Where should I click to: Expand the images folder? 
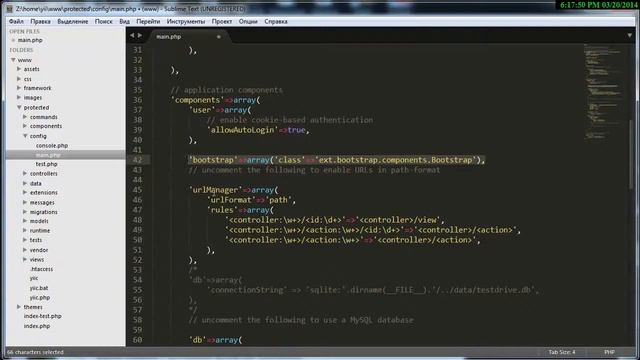(x=19, y=98)
